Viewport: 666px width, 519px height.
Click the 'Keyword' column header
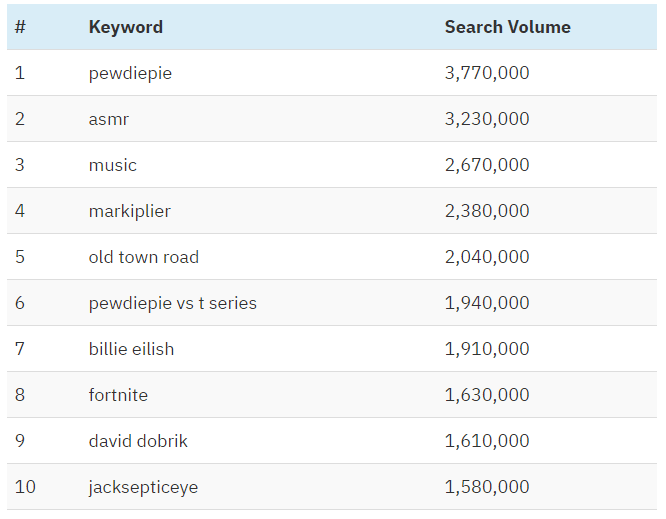tap(126, 28)
